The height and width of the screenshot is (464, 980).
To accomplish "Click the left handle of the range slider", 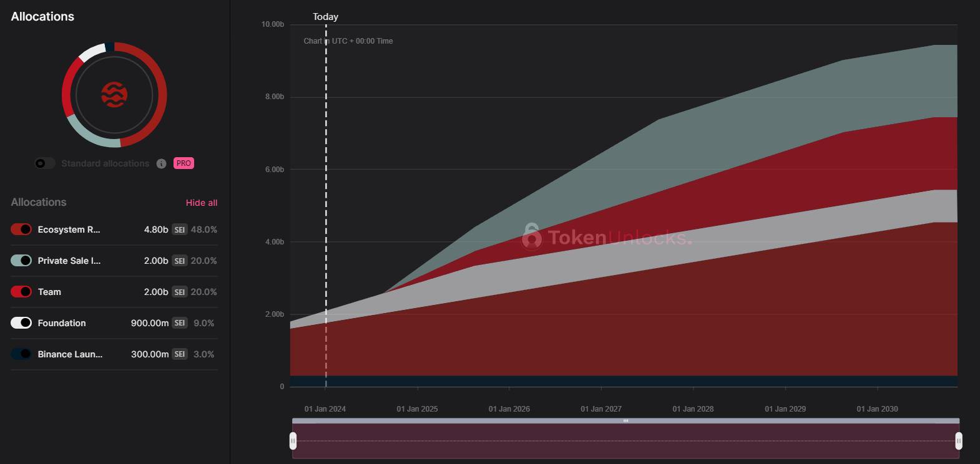I will tap(293, 441).
